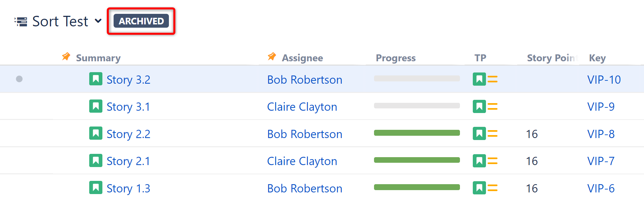
Task: Click the story type icon for Story 3.2
Action: click(96, 79)
